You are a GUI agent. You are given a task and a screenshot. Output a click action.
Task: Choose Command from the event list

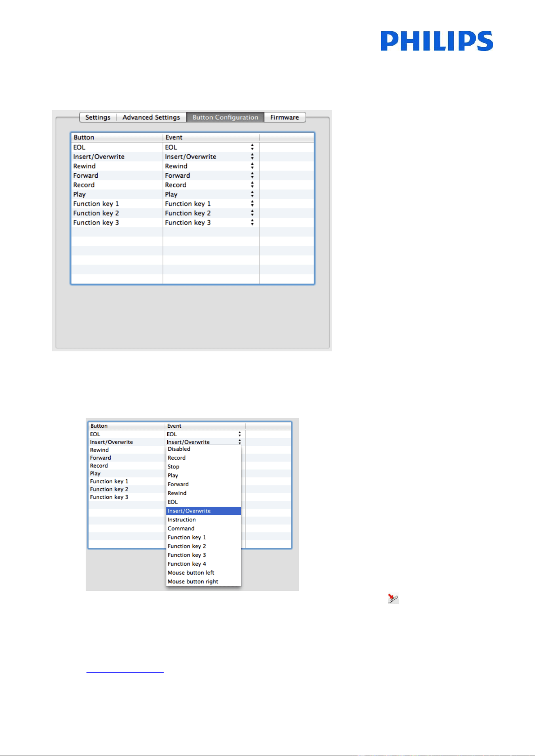(203, 529)
